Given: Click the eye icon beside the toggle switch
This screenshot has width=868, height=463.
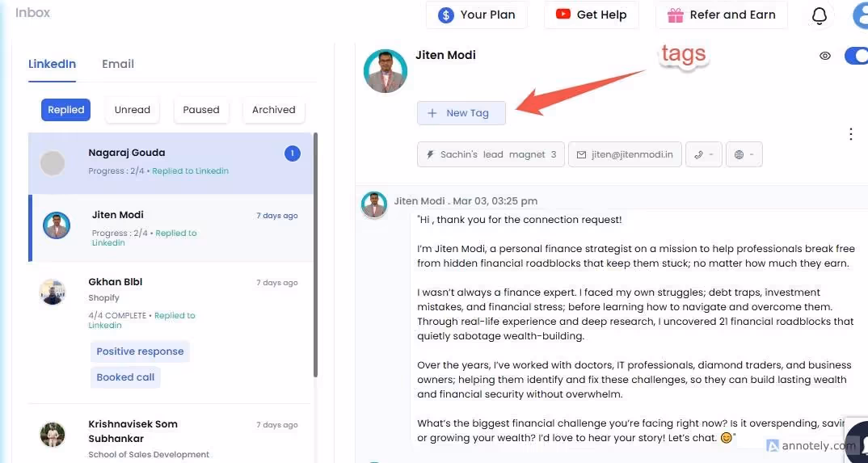Looking at the screenshot, I should coord(825,56).
